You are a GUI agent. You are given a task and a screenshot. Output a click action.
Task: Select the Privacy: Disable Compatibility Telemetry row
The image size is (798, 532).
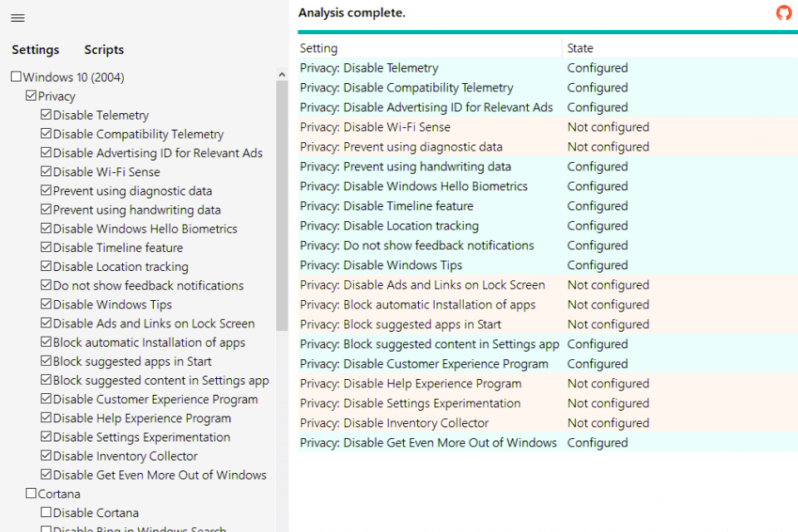548,87
